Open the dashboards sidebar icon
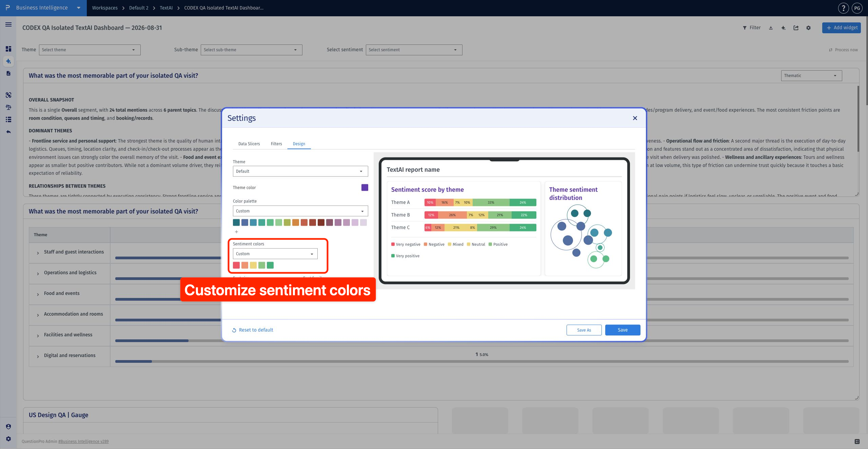 8,49
